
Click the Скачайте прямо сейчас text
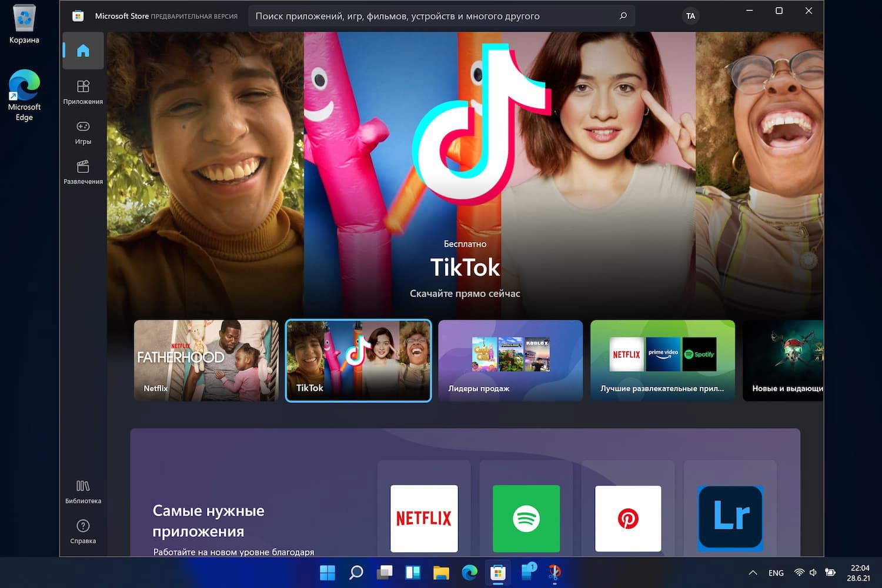tap(465, 293)
